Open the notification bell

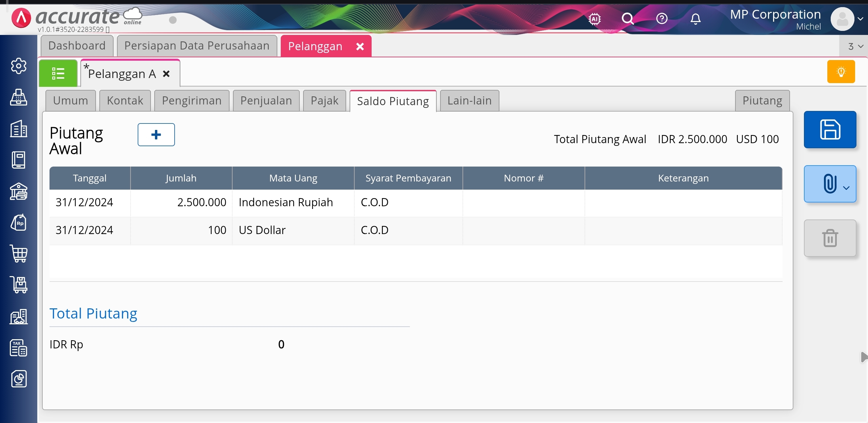coord(695,19)
